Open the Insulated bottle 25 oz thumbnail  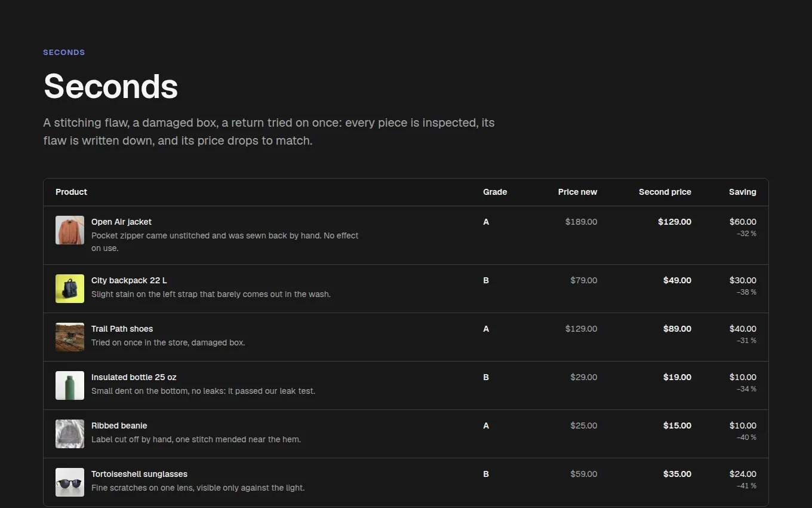pyautogui.click(x=70, y=385)
